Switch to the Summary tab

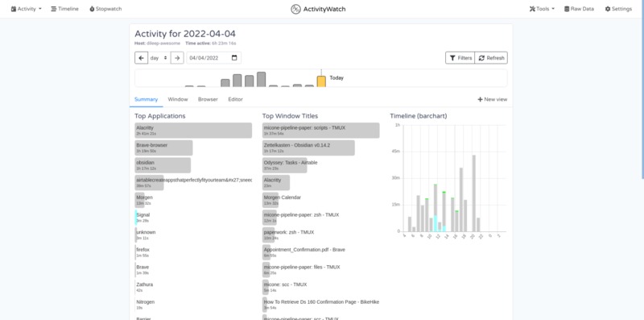click(147, 99)
